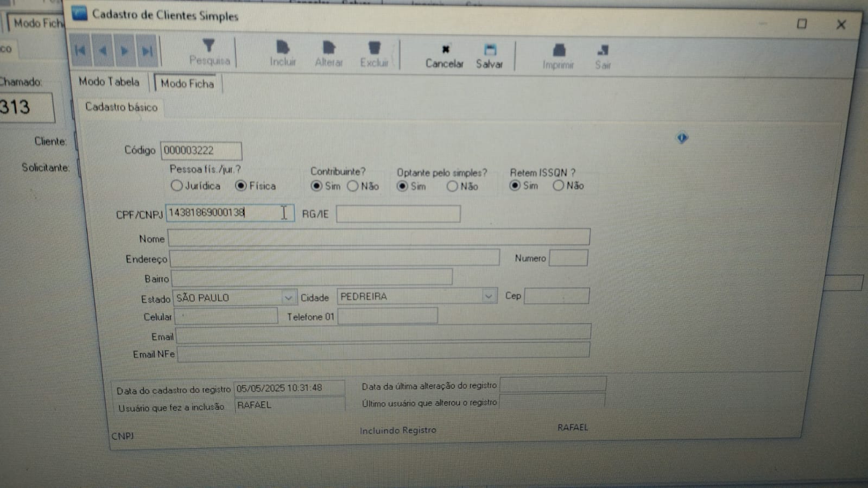Click the Sair toolbar button
Screen dimensions: 868x488
tap(603, 56)
